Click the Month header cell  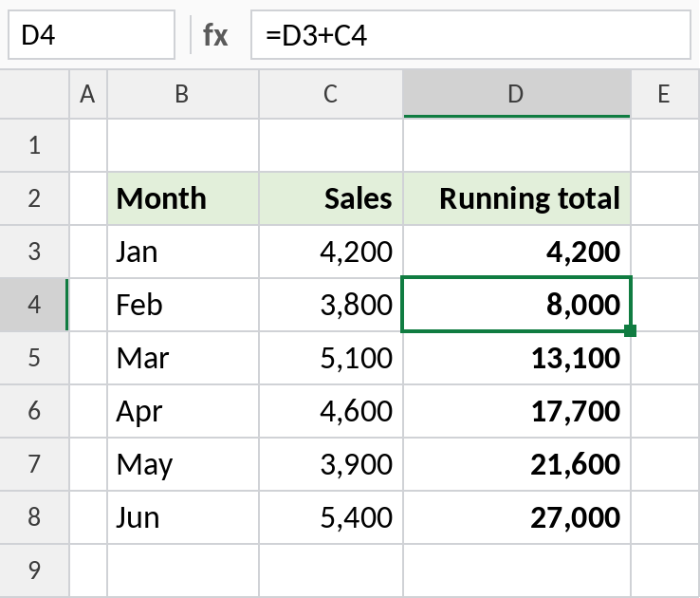coord(183,198)
